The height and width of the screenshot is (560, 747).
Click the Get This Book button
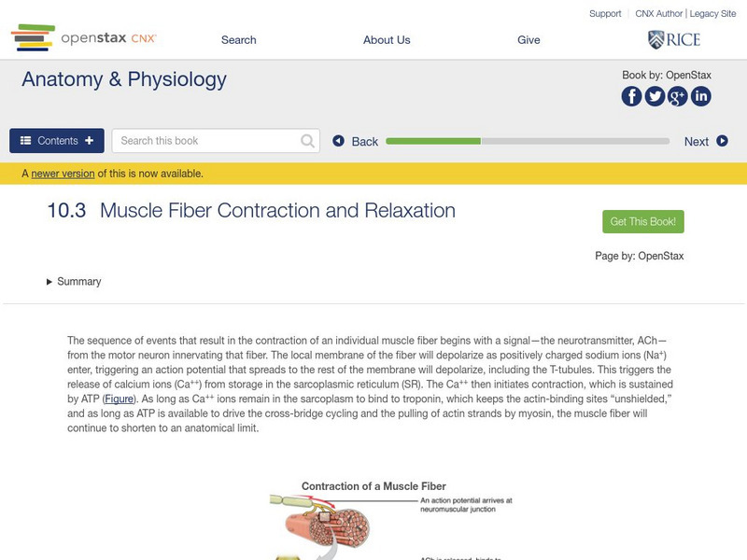(x=643, y=222)
